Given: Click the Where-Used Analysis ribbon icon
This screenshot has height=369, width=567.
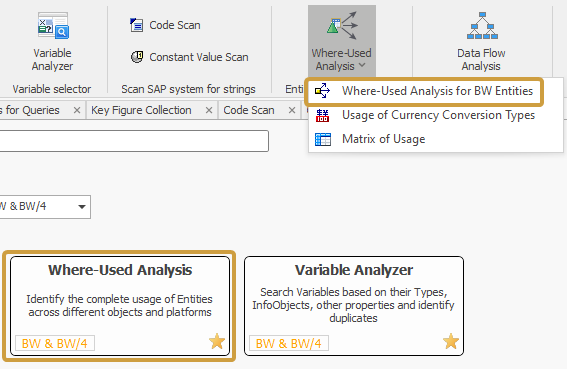Looking at the screenshot, I should (342, 25).
